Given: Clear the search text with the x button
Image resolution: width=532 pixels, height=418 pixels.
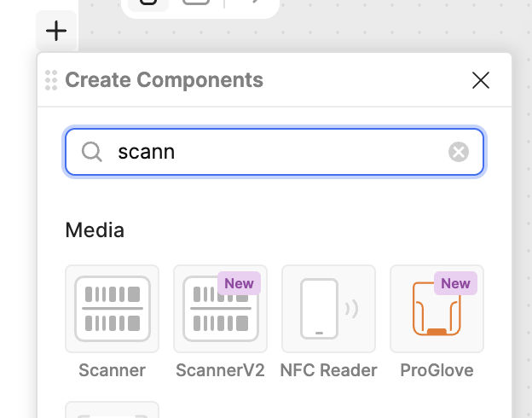Looking at the screenshot, I should (459, 152).
